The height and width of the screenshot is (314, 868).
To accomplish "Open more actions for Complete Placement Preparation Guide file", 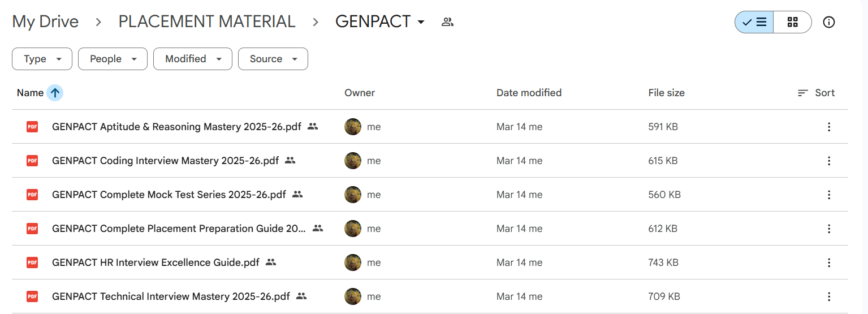I will 829,229.
